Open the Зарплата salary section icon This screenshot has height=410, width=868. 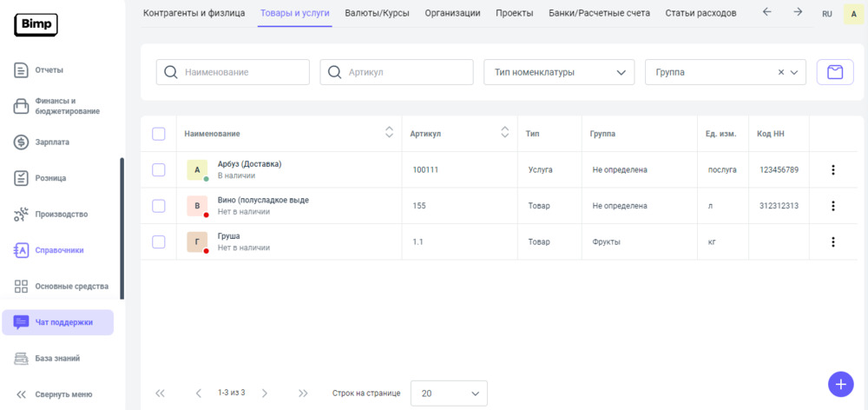(22, 142)
